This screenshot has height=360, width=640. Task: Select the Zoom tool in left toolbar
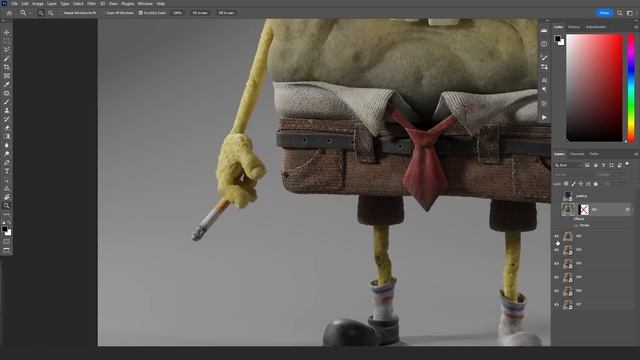(7, 206)
